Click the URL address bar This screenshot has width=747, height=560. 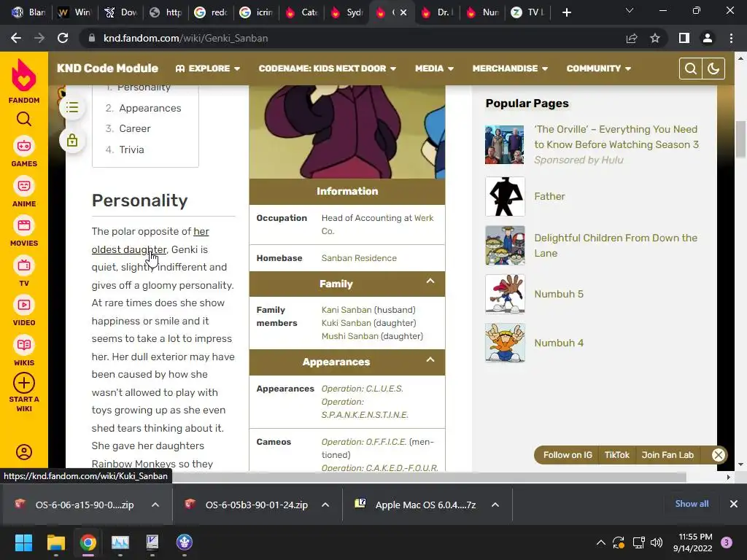point(352,38)
